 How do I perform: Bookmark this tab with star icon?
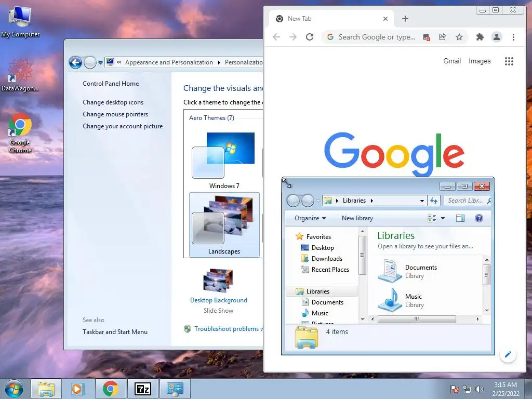point(459,37)
